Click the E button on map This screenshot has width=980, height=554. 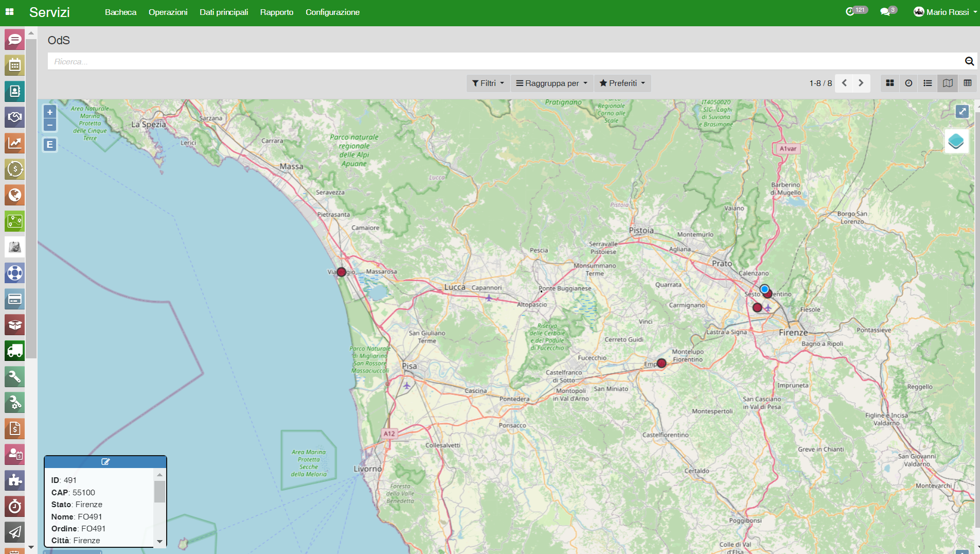coord(50,145)
